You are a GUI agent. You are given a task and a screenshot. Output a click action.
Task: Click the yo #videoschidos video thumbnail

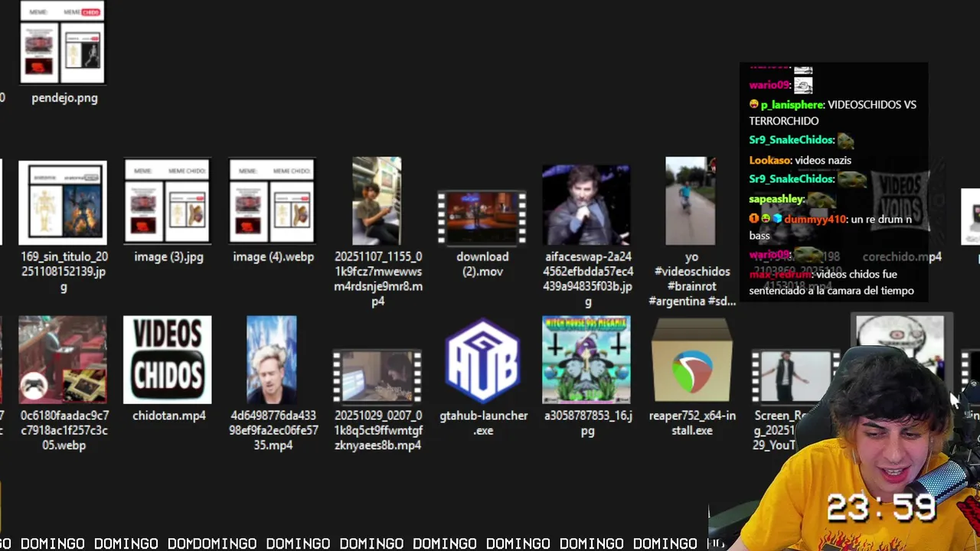[690, 201]
